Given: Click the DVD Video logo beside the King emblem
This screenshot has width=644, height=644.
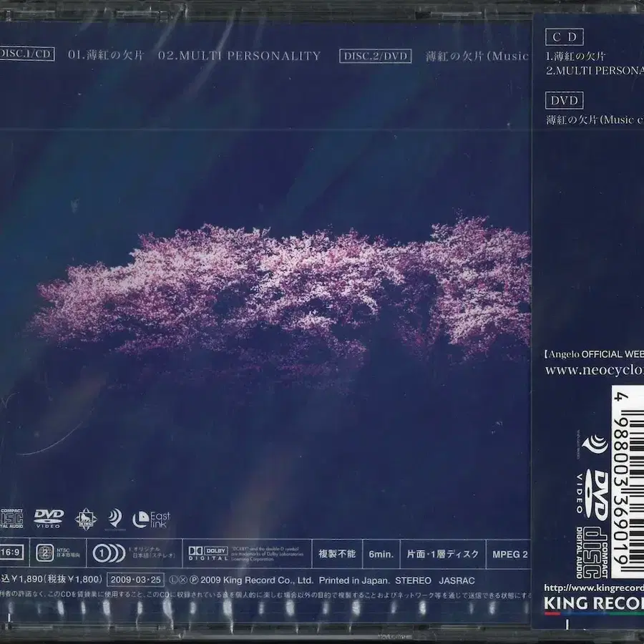Looking at the screenshot, I should click(49, 518).
